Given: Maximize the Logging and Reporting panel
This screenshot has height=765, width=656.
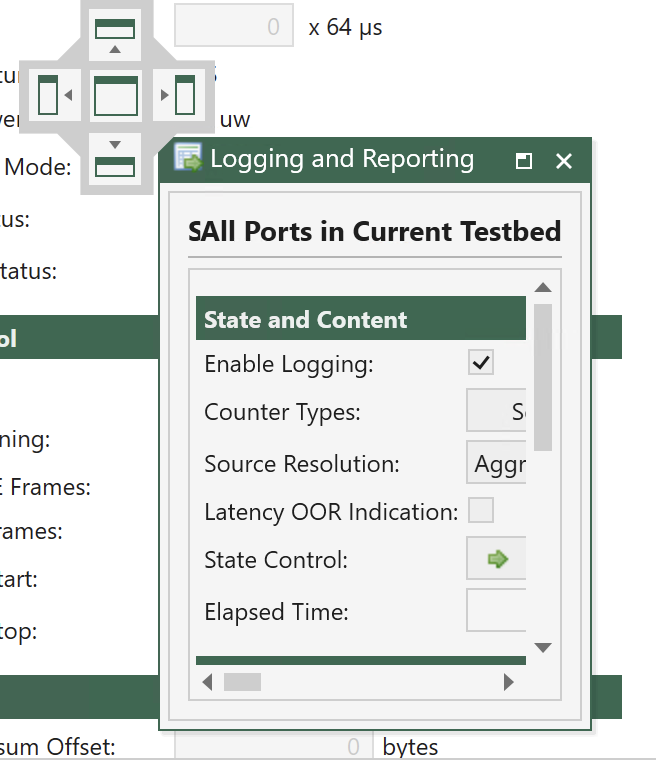Looking at the screenshot, I should click(x=524, y=161).
